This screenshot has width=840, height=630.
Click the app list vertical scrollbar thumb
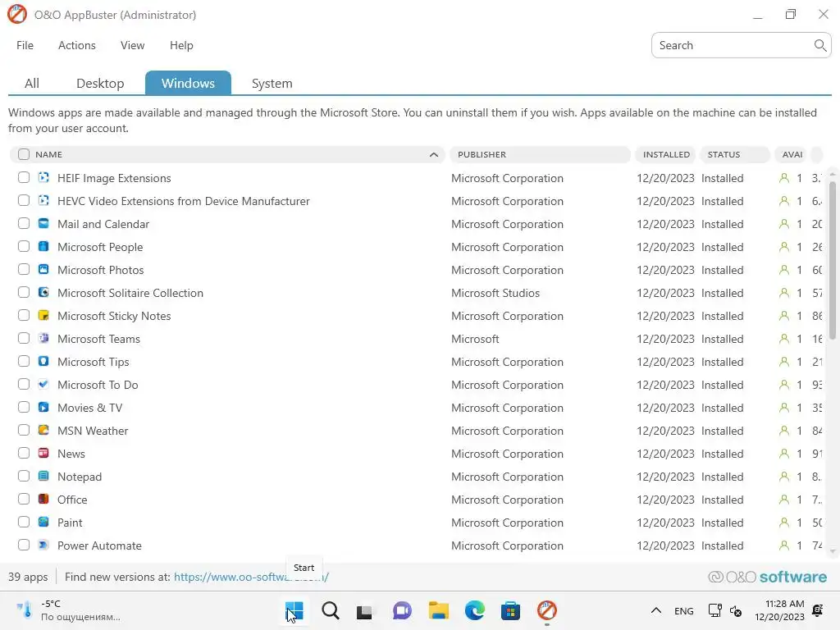pos(832,260)
